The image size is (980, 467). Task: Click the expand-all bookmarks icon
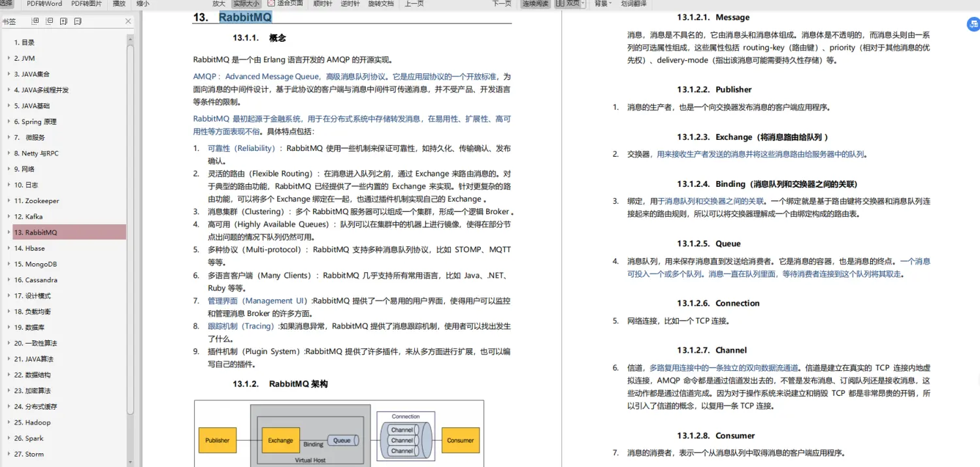point(36,22)
